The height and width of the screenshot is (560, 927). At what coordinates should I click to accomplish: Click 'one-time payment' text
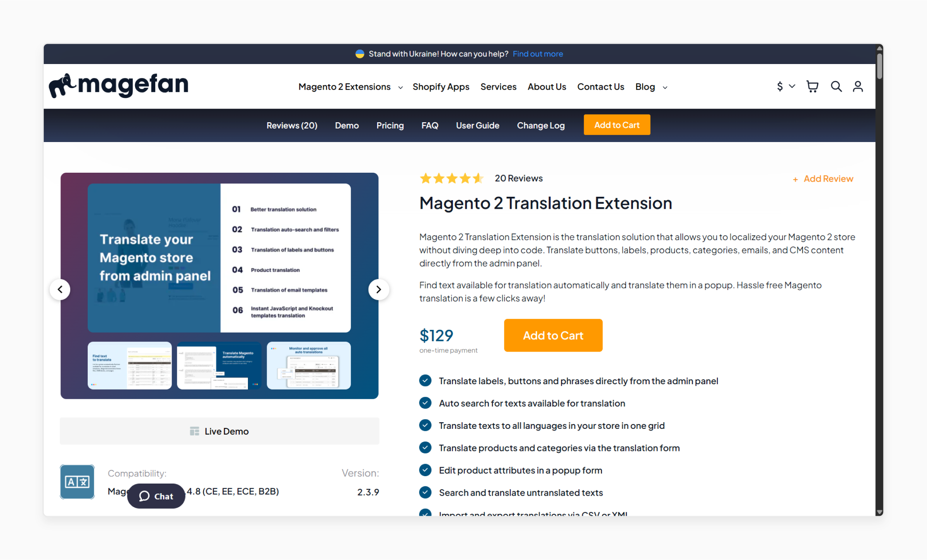[x=448, y=350]
